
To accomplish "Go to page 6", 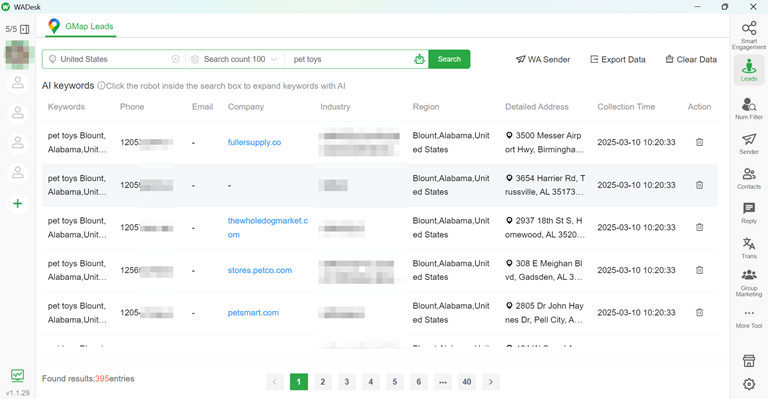I will pyautogui.click(x=419, y=382).
